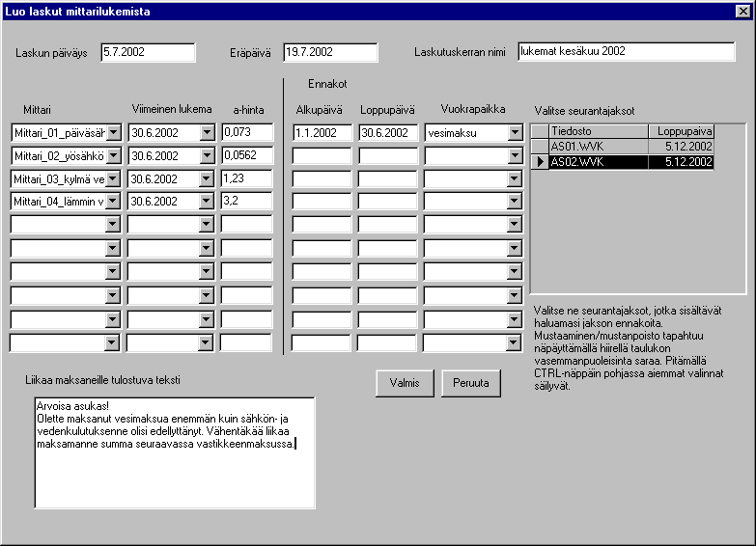
Task: Select row marker of AS01.WVK
Action: [x=540, y=146]
